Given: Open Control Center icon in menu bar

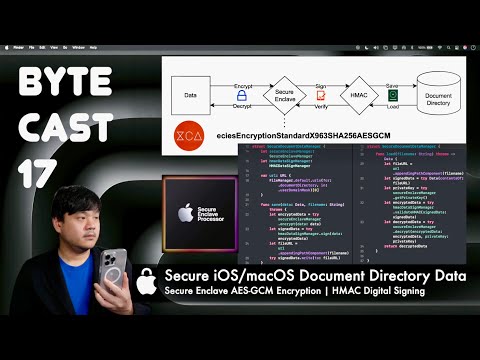Looking at the screenshot, I should (457, 48).
